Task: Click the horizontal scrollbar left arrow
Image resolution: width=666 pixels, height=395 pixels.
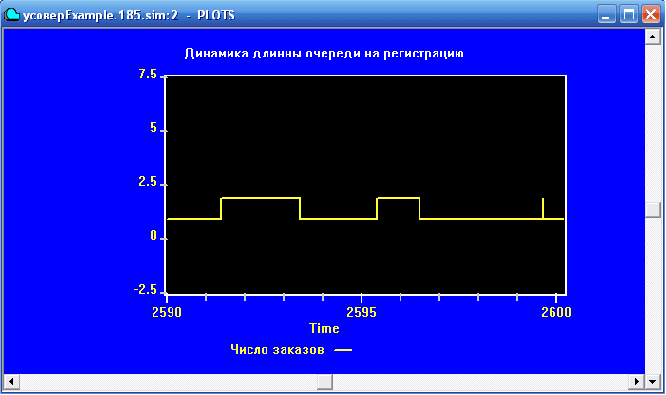Action: [11, 381]
